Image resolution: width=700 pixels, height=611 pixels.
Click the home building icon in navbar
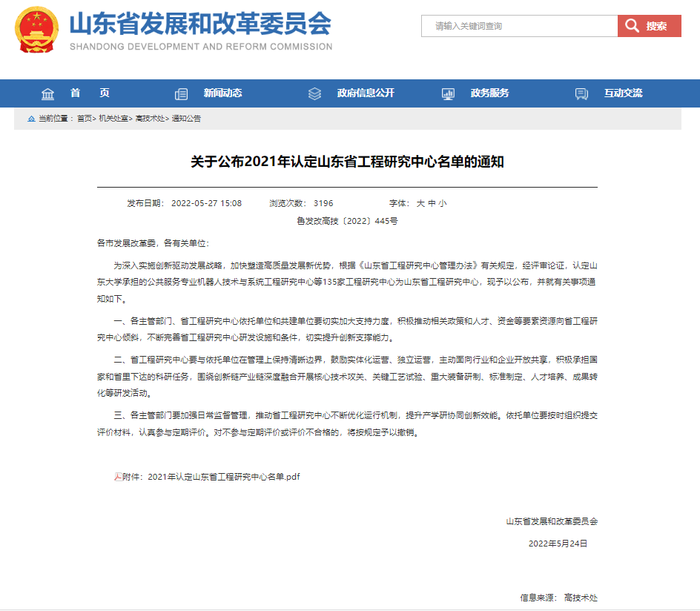pyautogui.click(x=47, y=93)
